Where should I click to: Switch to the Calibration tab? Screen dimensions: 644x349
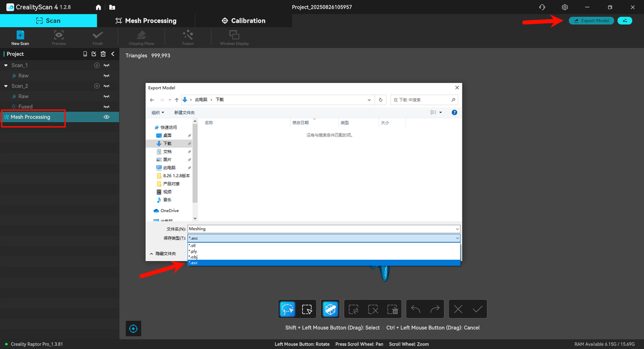[244, 21]
